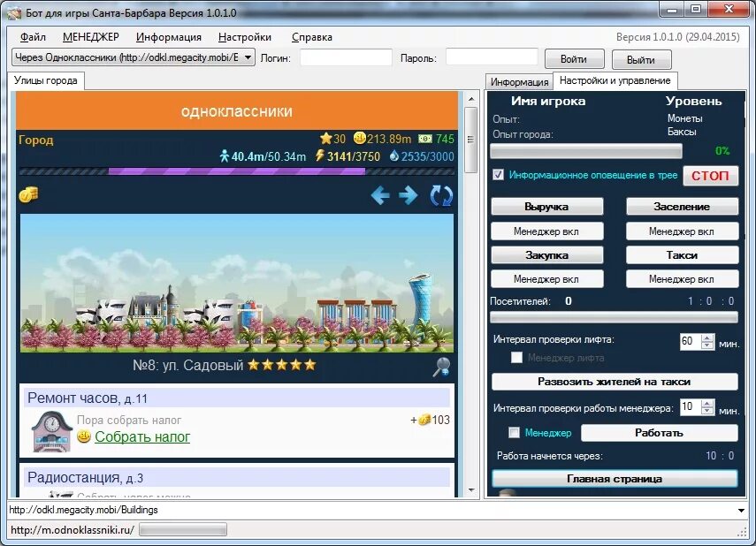Switch to the Информация tab on right panel
The image size is (756, 546).
click(x=519, y=82)
